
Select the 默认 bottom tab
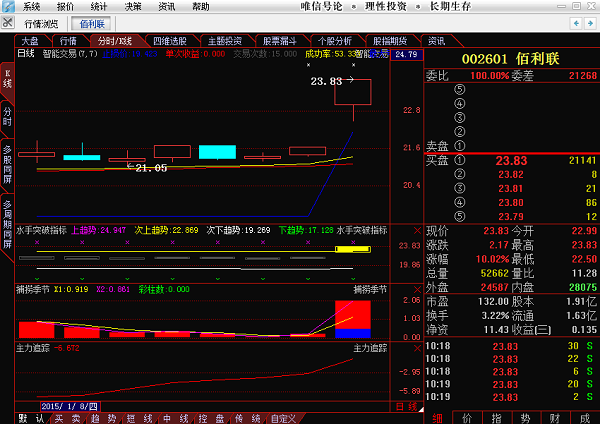31,418
